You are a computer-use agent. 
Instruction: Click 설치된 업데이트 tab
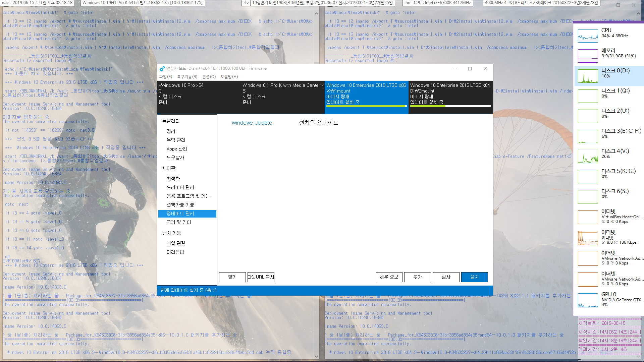pyautogui.click(x=318, y=122)
